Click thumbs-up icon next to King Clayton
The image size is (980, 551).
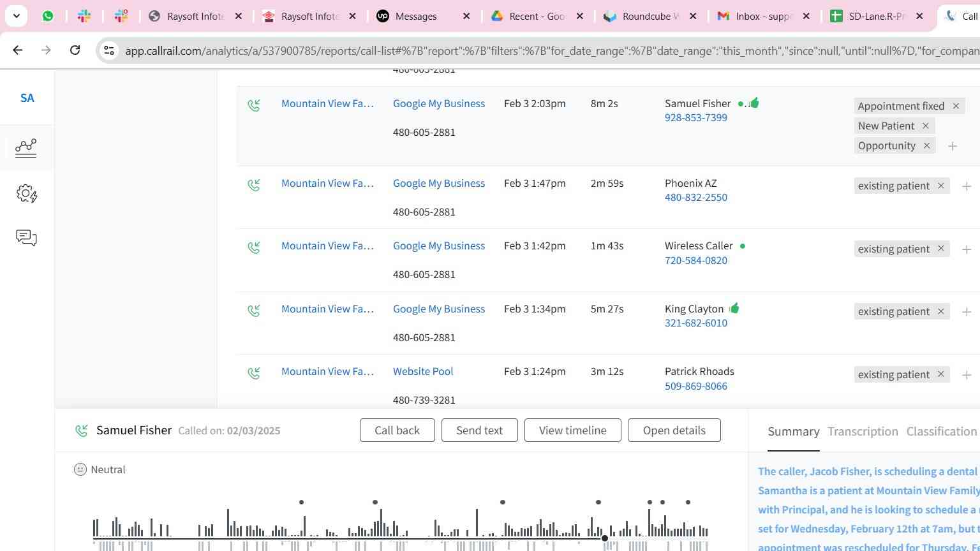point(734,308)
